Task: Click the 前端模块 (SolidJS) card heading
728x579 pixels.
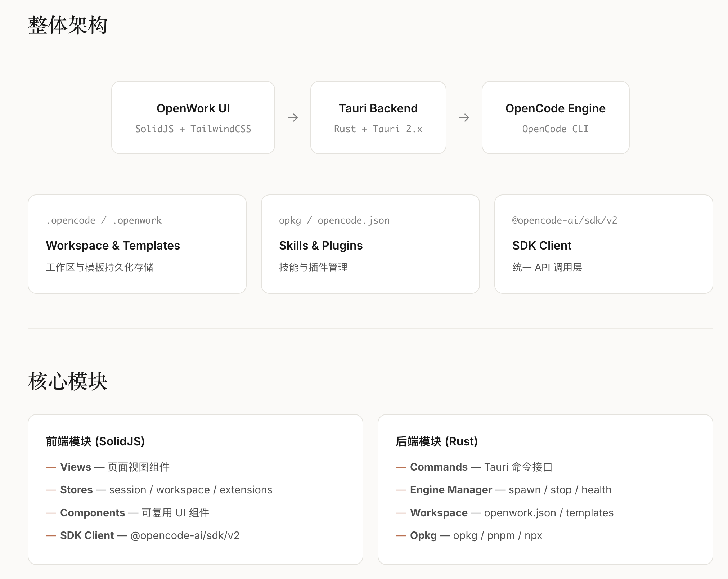Action: [95, 441]
